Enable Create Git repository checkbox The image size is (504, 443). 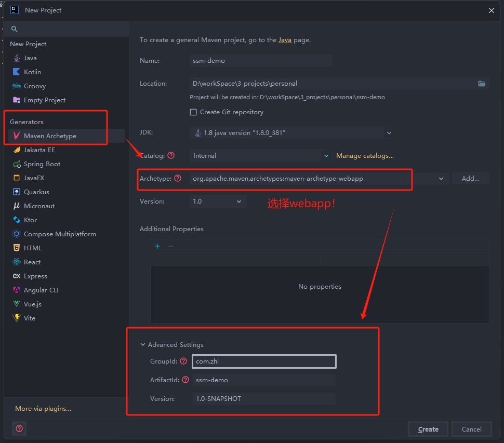193,112
